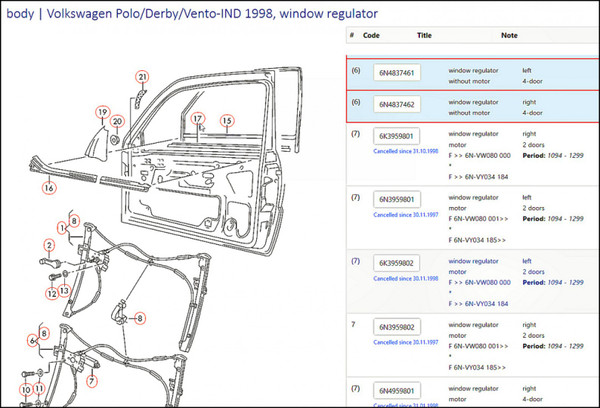Select callout 12 in the diagram
Screen dimensions: 600x408
pos(52,293)
